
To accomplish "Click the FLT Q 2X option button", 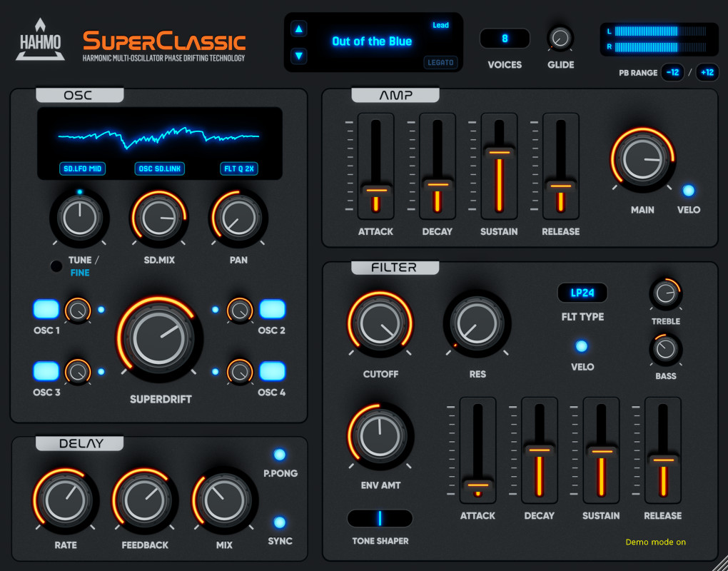I will (239, 169).
